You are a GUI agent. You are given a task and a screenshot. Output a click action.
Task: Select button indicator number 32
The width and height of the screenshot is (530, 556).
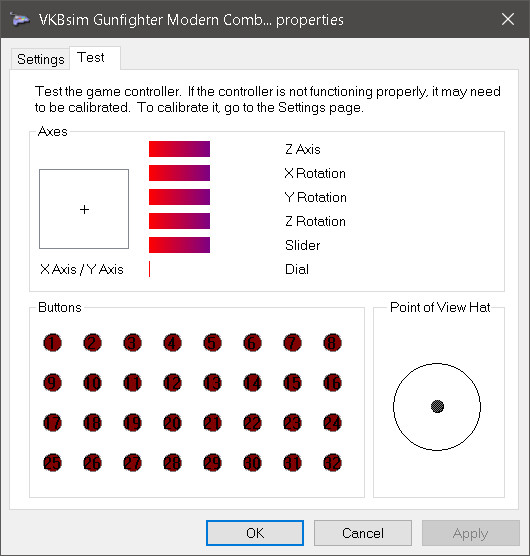click(333, 463)
